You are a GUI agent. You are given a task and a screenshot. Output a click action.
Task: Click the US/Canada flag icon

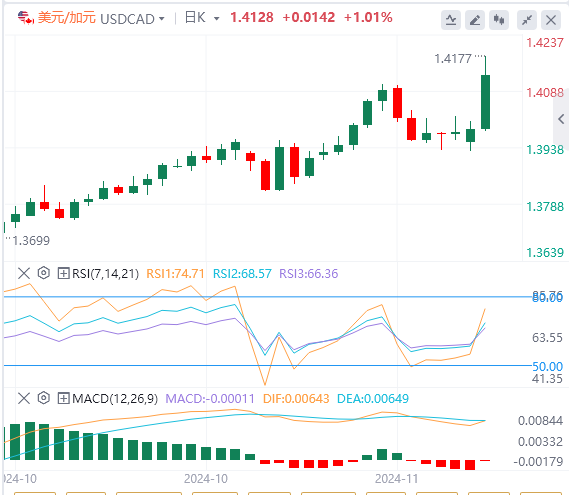point(26,18)
